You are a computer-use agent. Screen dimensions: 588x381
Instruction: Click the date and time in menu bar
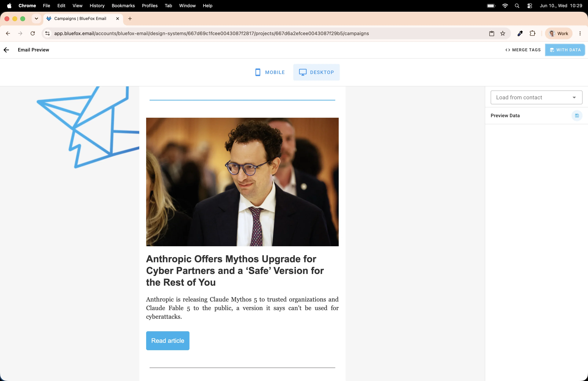point(561,6)
